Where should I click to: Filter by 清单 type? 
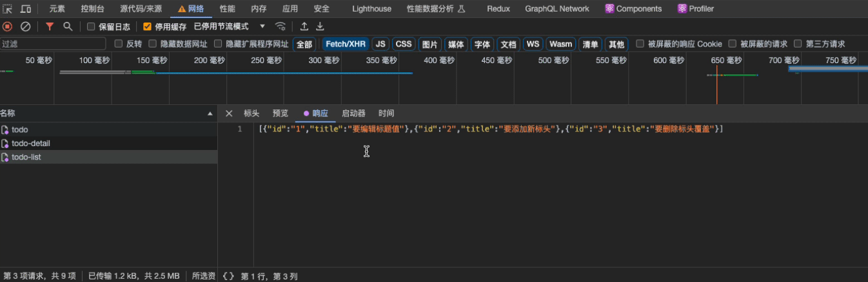[590, 44]
